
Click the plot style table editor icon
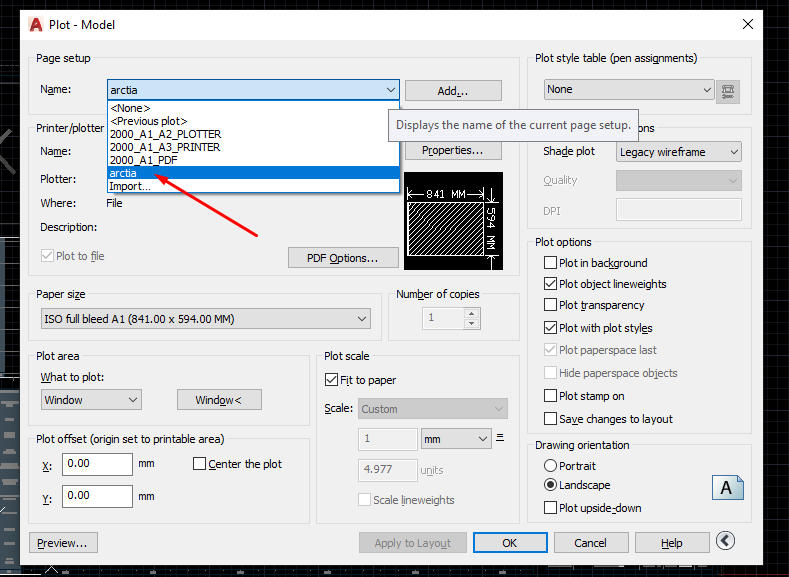pyautogui.click(x=727, y=90)
